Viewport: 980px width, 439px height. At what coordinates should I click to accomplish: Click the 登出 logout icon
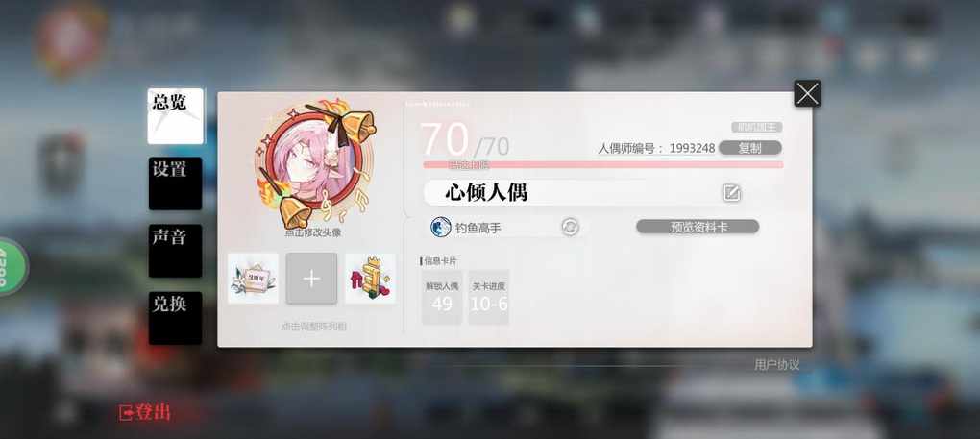(126, 413)
